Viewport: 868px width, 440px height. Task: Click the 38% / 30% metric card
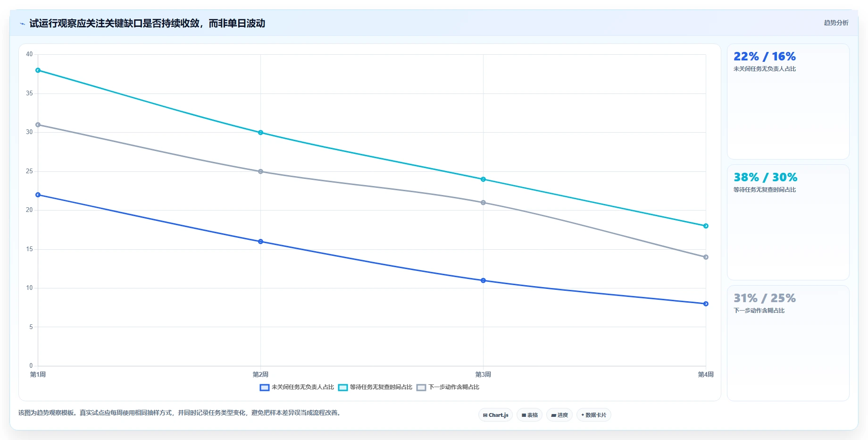pos(788,222)
